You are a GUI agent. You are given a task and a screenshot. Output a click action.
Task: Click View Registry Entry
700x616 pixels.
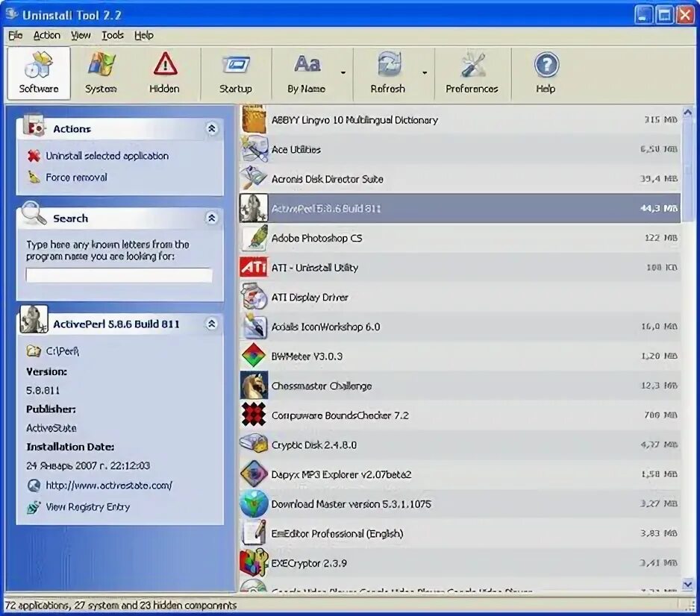pyautogui.click(x=88, y=506)
